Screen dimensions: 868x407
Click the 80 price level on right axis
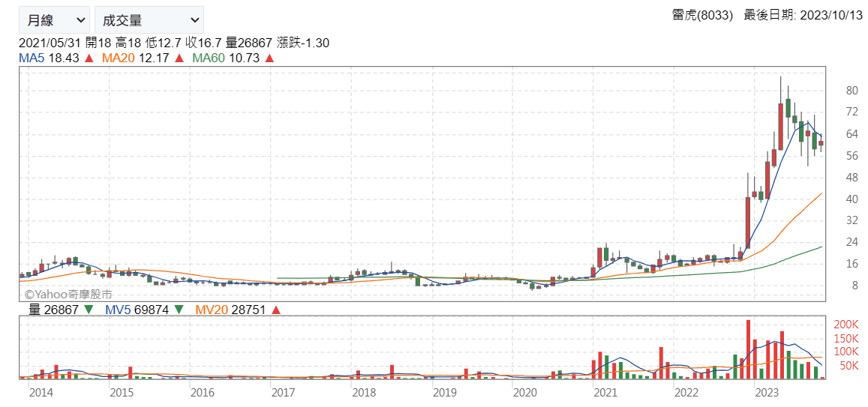tap(851, 91)
